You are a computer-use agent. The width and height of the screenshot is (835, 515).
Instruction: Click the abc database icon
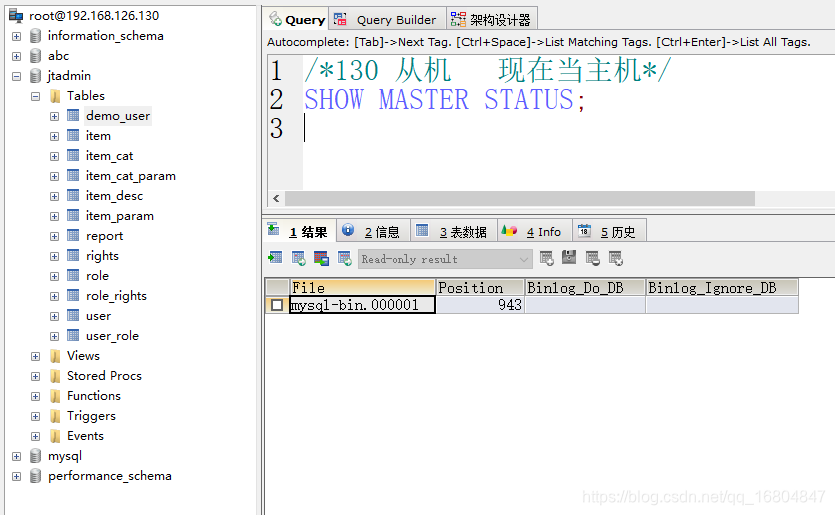coord(36,56)
